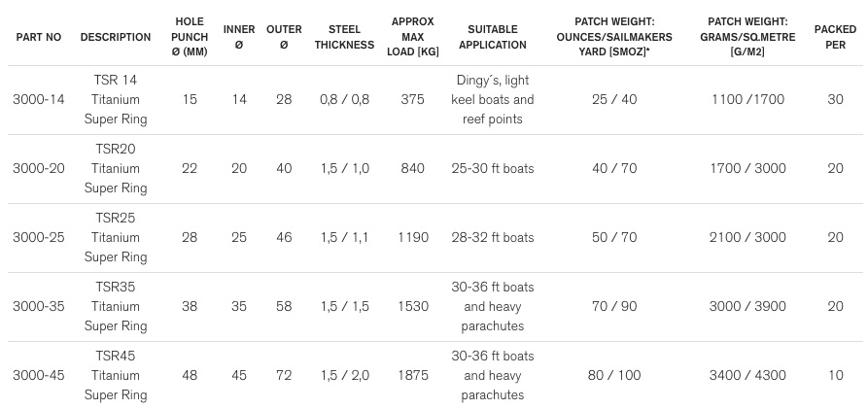Click part number 3000-25
The image size is (868, 409).
pos(38,237)
